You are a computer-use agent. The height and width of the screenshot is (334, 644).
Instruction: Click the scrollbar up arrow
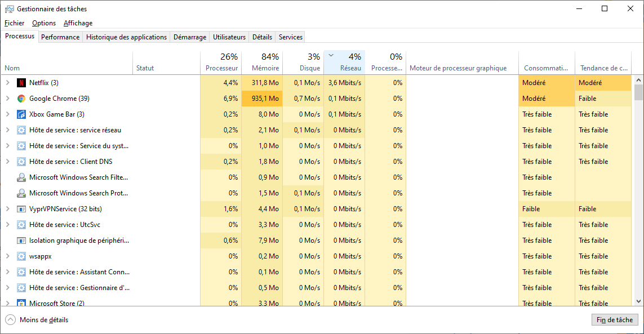click(639, 80)
